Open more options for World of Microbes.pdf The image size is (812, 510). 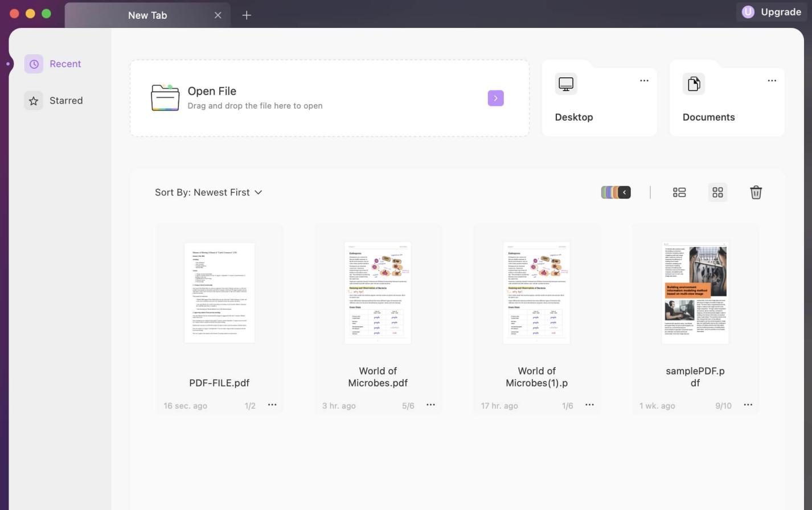(430, 405)
